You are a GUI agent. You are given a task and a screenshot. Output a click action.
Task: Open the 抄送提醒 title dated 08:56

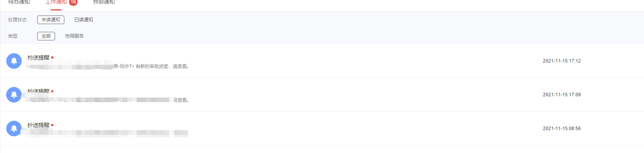pos(38,125)
